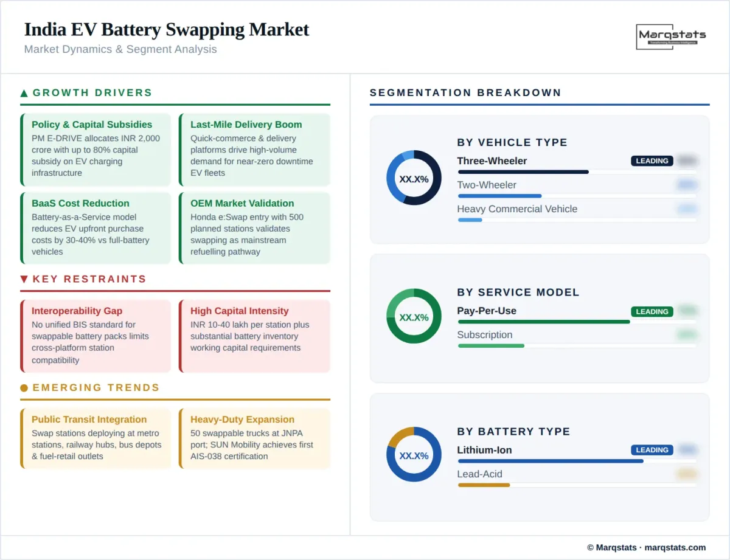Open the Interoperability Gap restraint card

[x=96, y=336]
